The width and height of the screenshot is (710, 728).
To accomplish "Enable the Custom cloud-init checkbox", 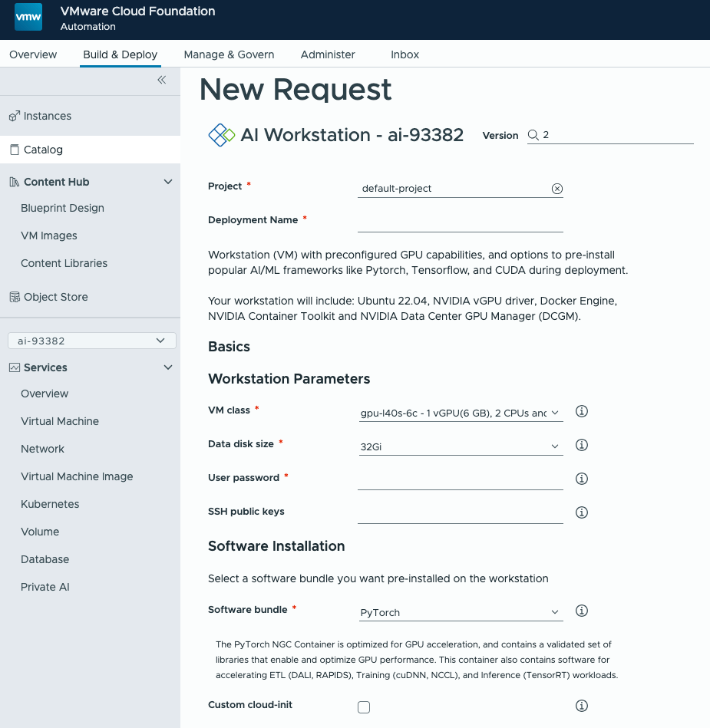I will [364, 707].
